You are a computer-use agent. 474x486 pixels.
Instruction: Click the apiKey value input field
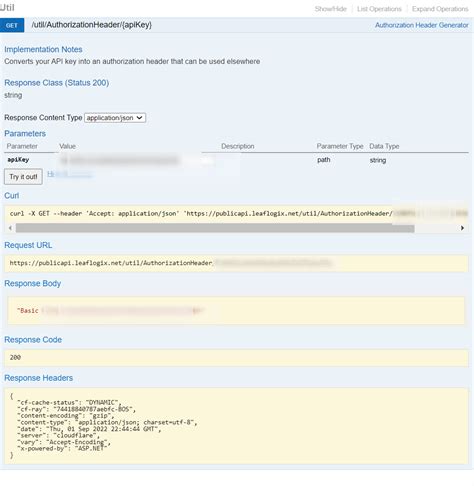pyautogui.click(x=137, y=160)
